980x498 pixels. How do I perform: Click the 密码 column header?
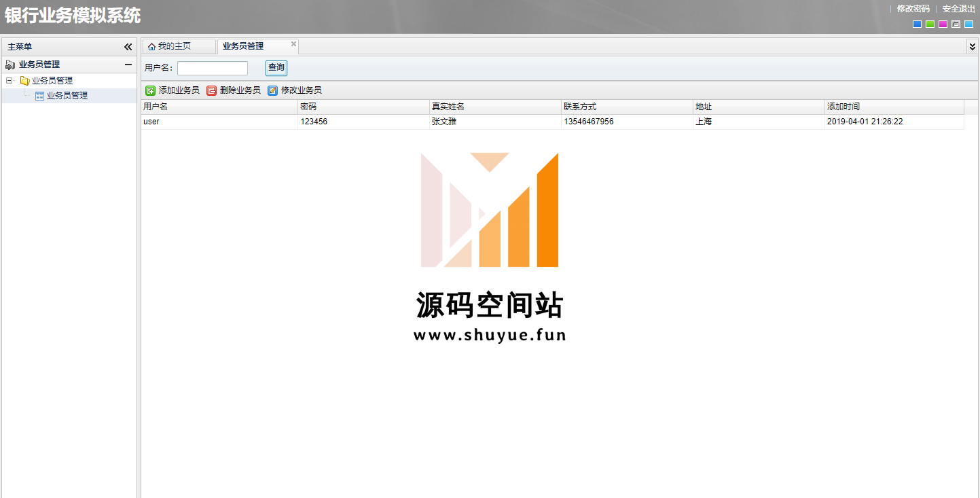(x=363, y=107)
